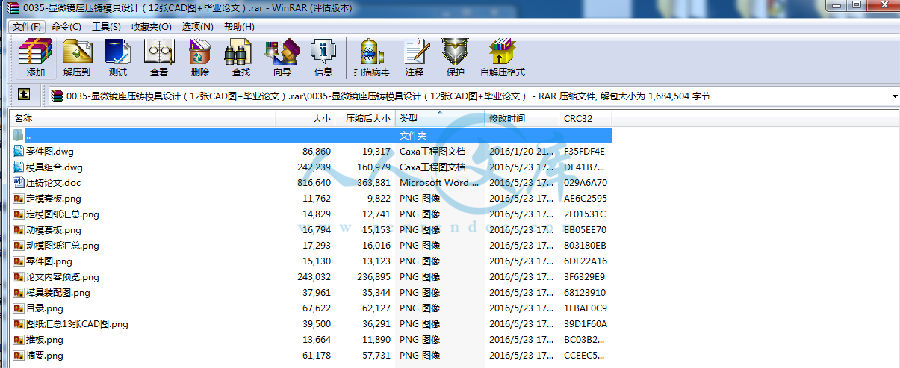Click archive icon in the address bar
Screen dimensions: 900x368
tap(56, 96)
